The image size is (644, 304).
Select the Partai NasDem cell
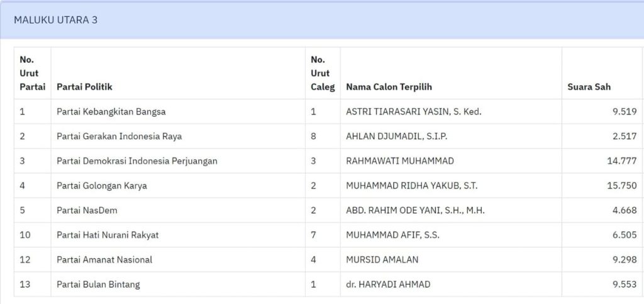coord(87,210)
